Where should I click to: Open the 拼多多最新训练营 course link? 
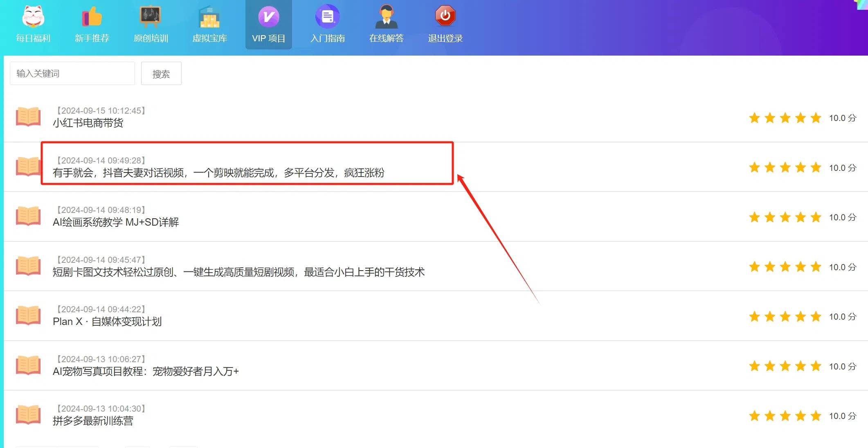pyautogui.click(x=93, y=421)
